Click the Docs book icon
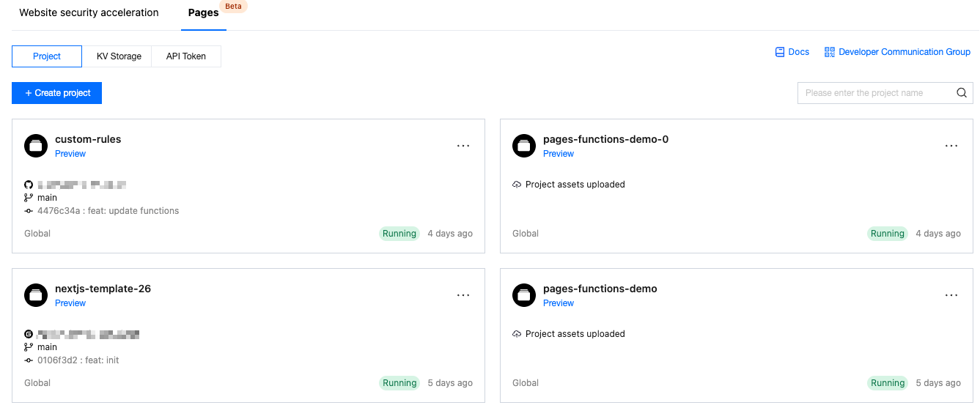 click(780, 52)
